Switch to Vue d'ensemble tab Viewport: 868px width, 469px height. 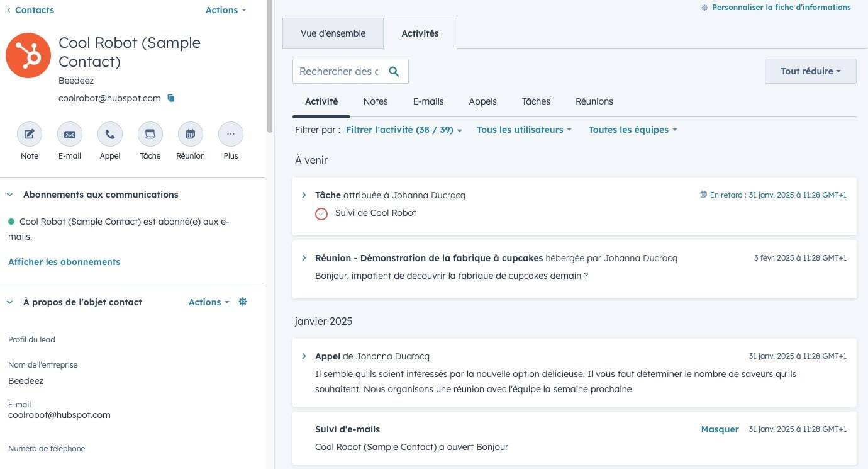[x=333, y=33]
